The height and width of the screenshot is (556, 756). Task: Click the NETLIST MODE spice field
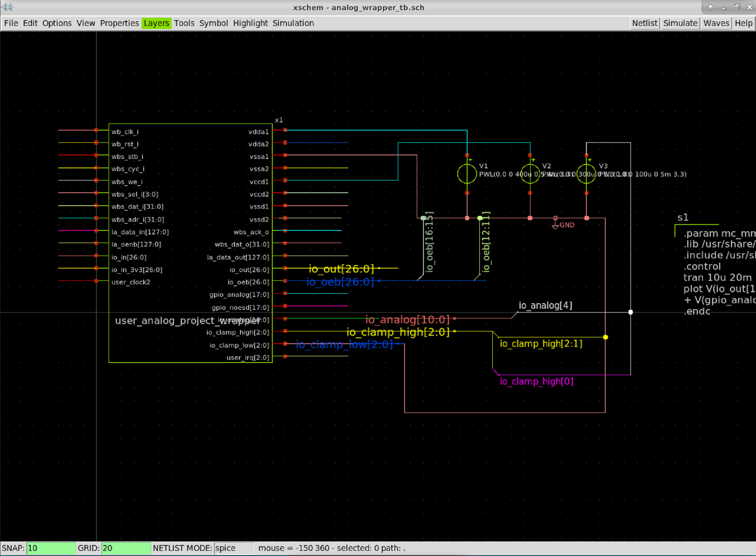point(233,548)
